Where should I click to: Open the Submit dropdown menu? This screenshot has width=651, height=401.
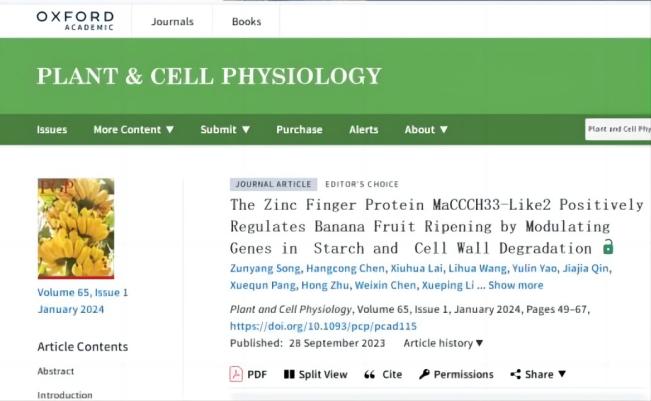pyautogui.click(x=225, y=129)
